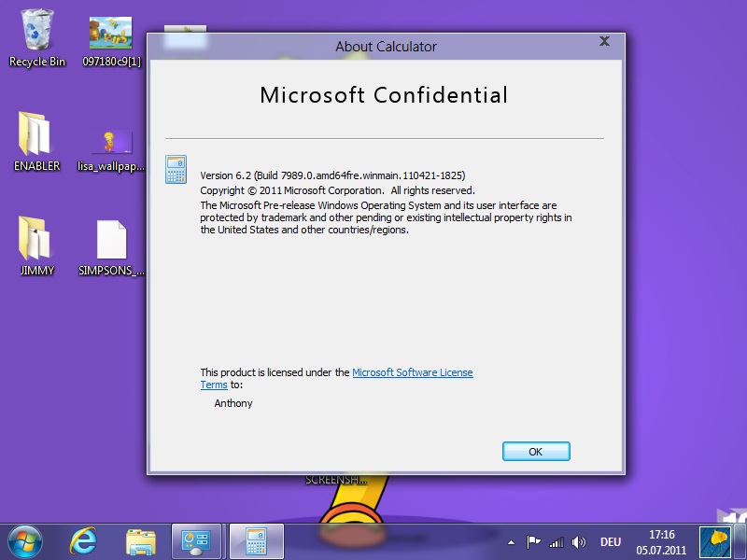Change the DEU input language

click(611, 542)
